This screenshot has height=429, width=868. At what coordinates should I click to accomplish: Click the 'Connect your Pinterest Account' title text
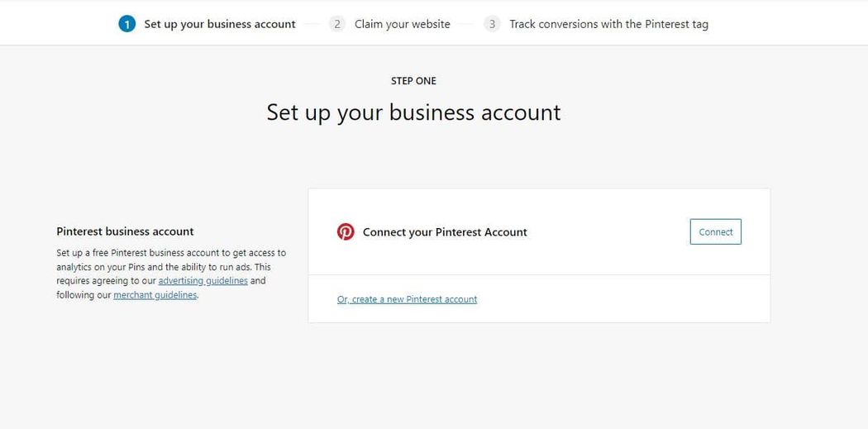(445, 232)
